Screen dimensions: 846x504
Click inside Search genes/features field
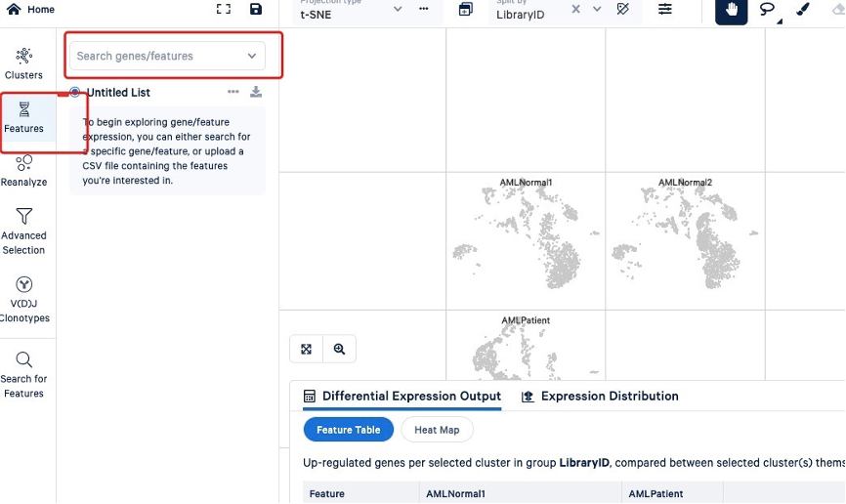point(167,56)
